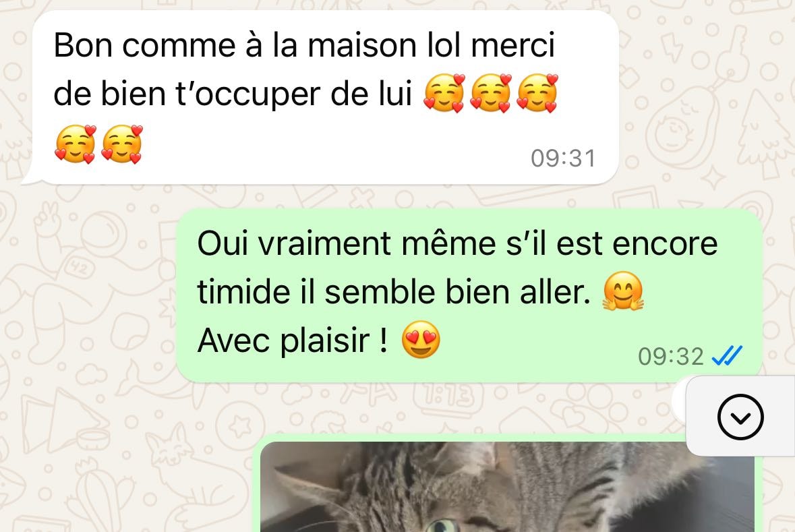Click the second emoji on the bottom row

pos(121,144)
